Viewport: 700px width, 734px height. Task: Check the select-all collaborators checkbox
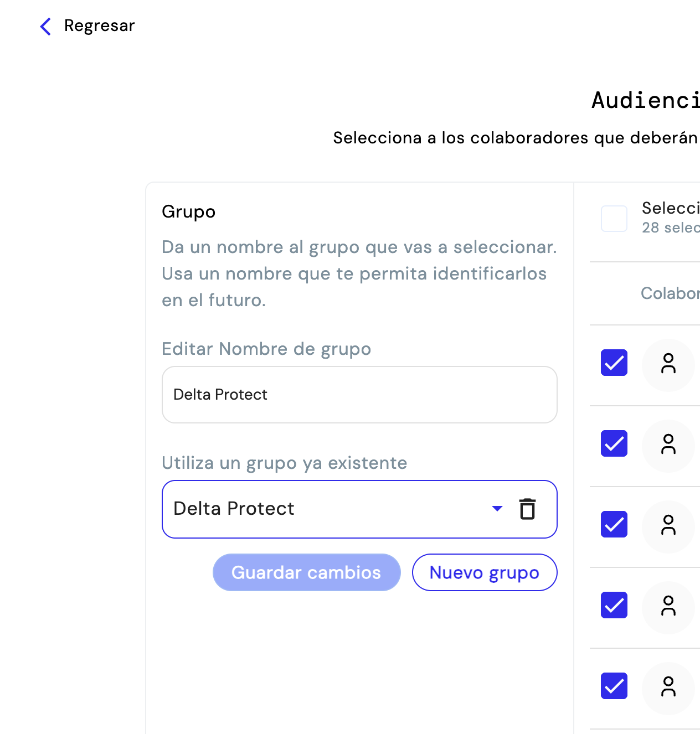pyautogui.click(x=614, y=219)
